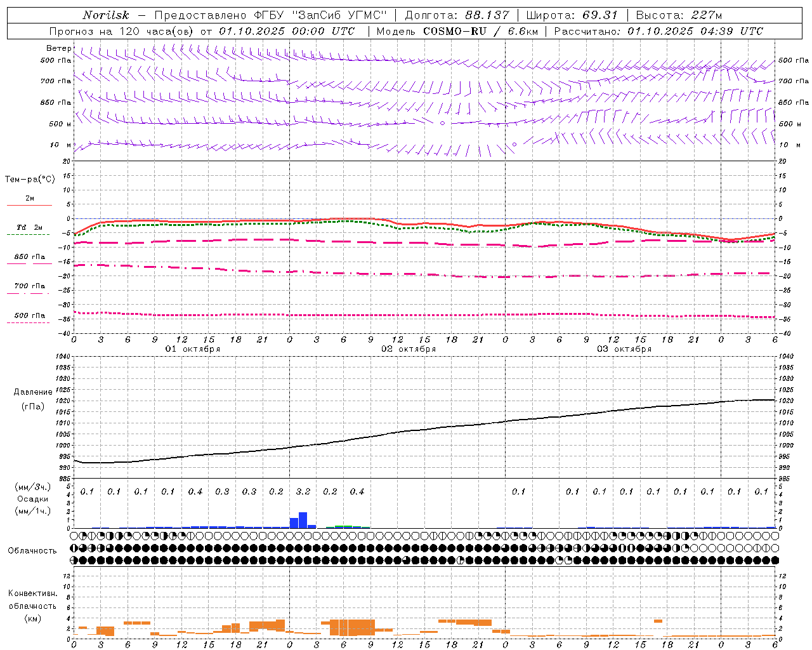Click the Конвективн. convective cloud label

32,594
